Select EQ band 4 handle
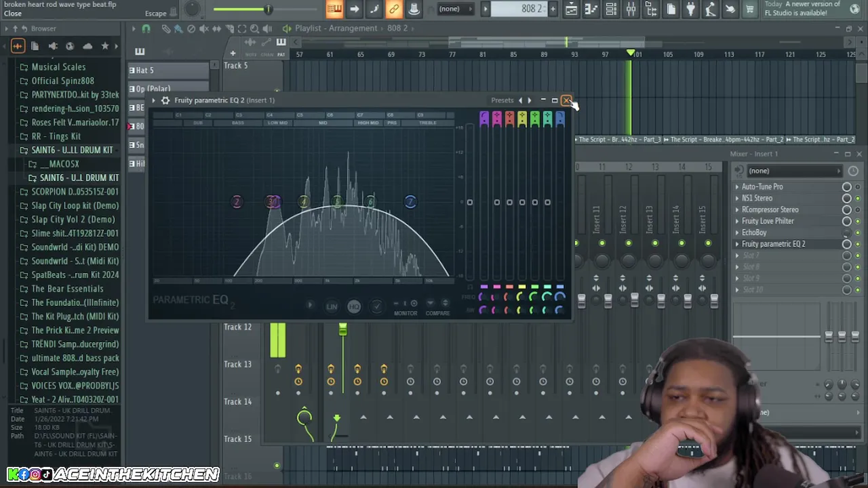This screenshot has height=488, width=868. click(304, 201)
